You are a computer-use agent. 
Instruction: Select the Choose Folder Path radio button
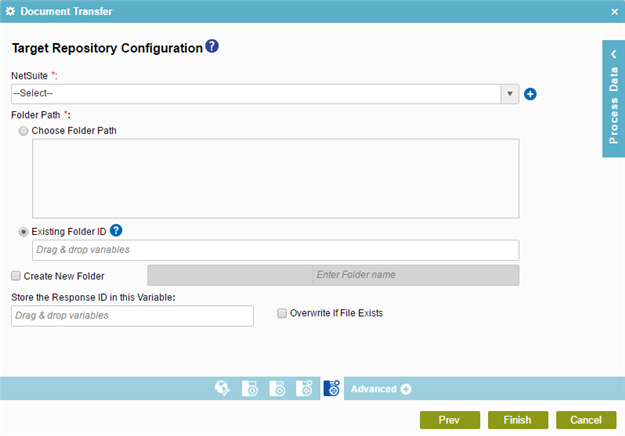coord(24,131)
